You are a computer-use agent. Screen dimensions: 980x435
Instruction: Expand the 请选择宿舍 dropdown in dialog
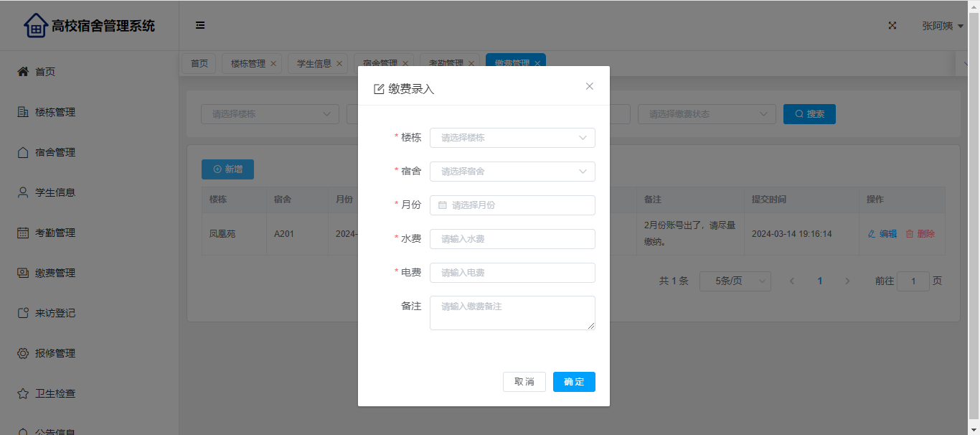click(512, 172)
